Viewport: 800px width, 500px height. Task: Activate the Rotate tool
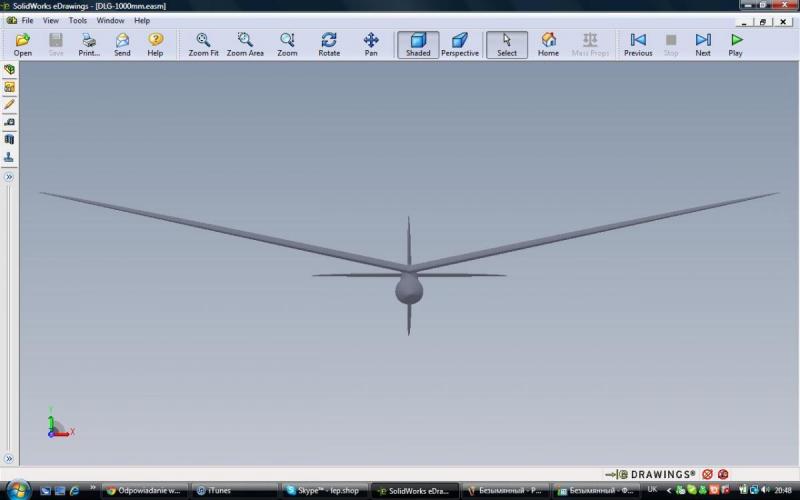(329, 44)
